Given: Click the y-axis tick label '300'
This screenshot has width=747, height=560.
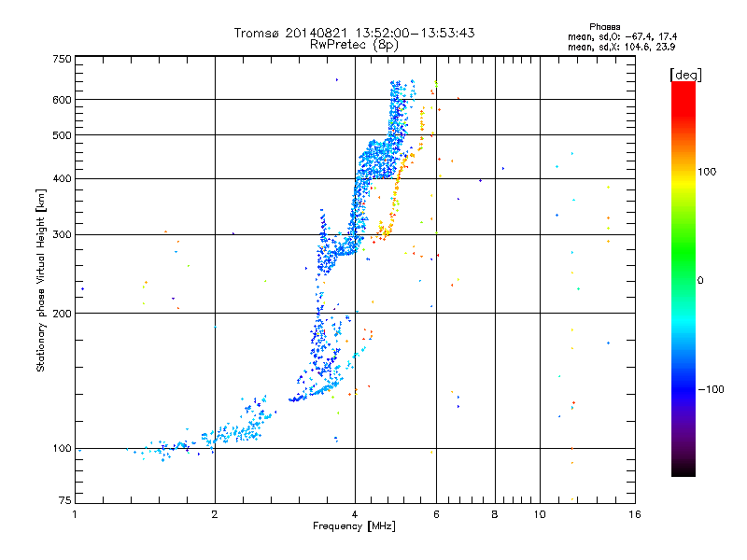Looking at the screenshot, I should click(x=62, y=235).
